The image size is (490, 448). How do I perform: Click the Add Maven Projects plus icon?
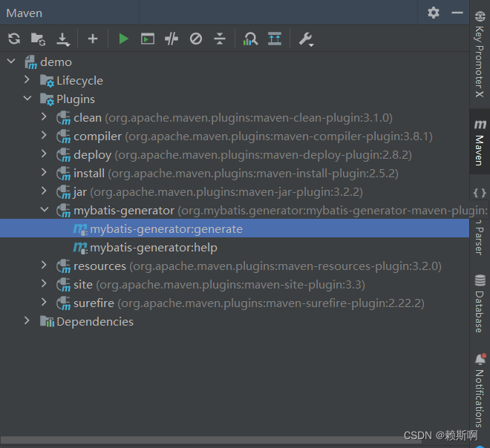tap(93, 39)
